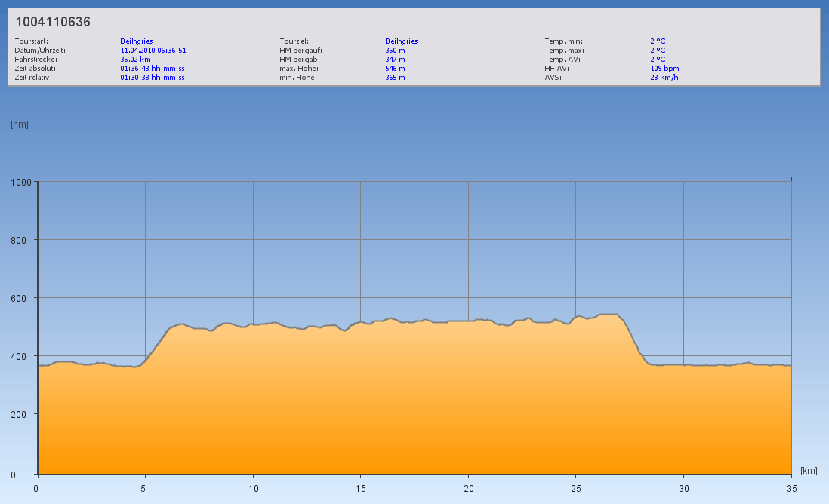Click the [km] x-axis unit label
This screenshot has width=829, height=504.
(809, 471)
